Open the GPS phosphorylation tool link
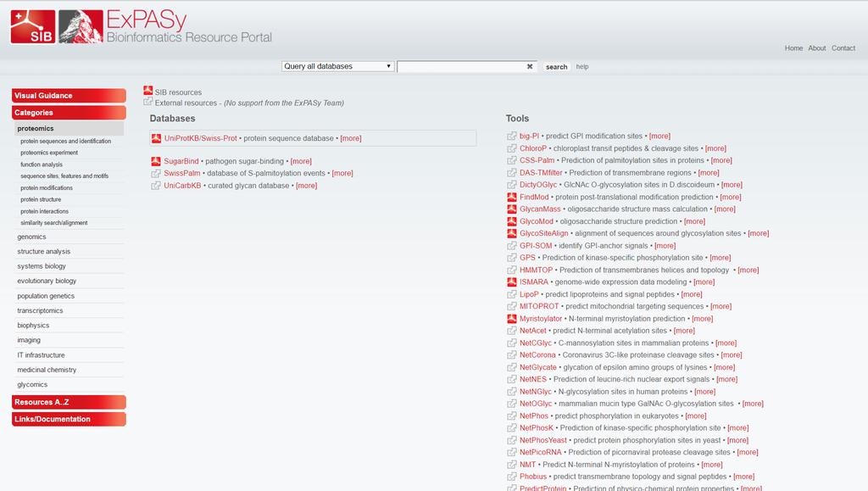This screenshot has width=868, height=491. pyautogui.click(x=527, y=258)
